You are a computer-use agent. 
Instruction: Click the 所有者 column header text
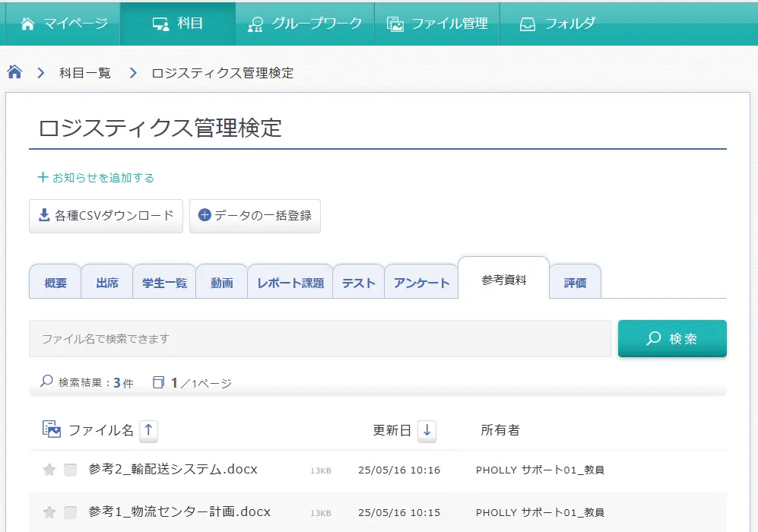pyautogui.click(x=500, y=430)
